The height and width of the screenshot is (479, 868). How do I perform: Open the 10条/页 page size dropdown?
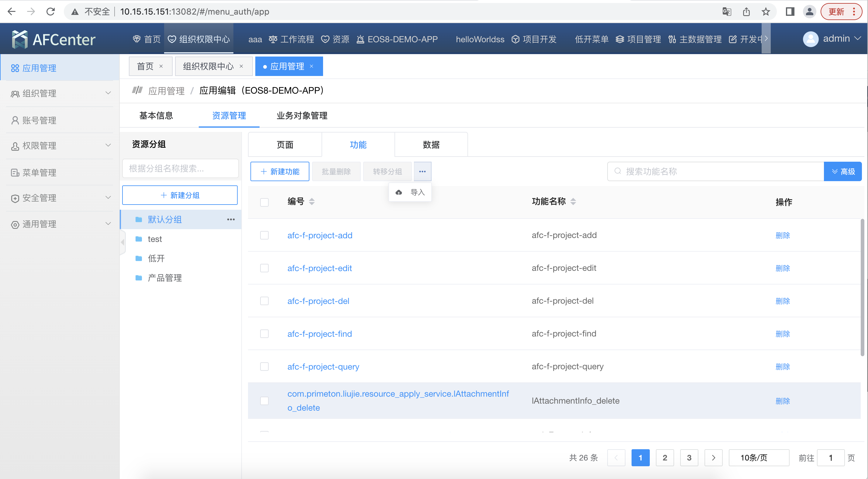758,457
